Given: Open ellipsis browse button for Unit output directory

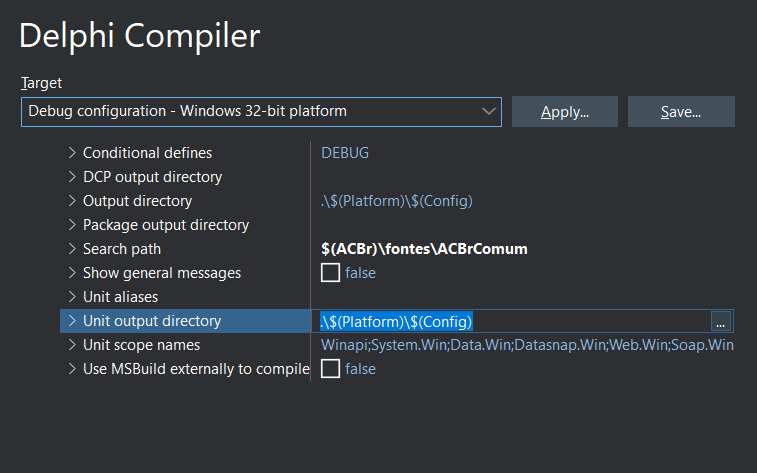Looking at the screenshot, I should click(x=721, y=321).
